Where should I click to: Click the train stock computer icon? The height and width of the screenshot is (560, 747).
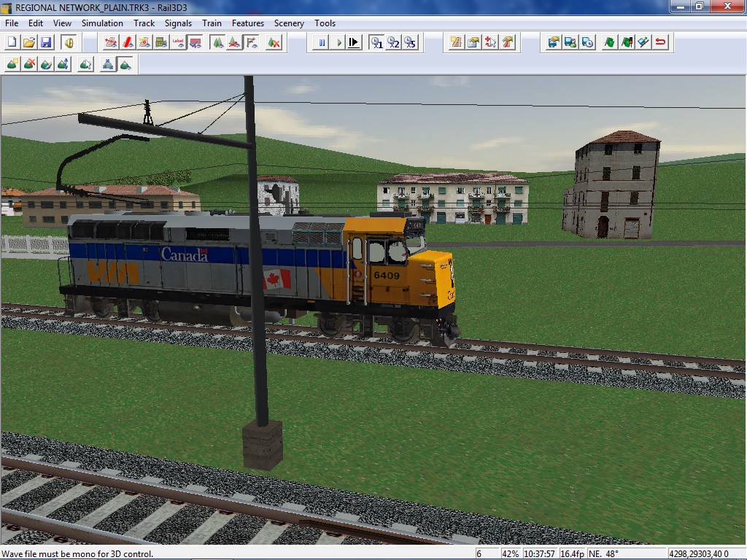coord(570,42)
